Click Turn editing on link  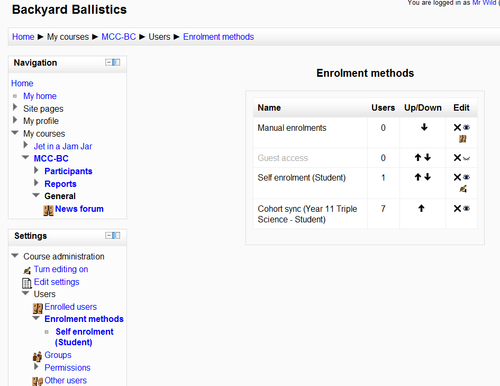(61, 269)
